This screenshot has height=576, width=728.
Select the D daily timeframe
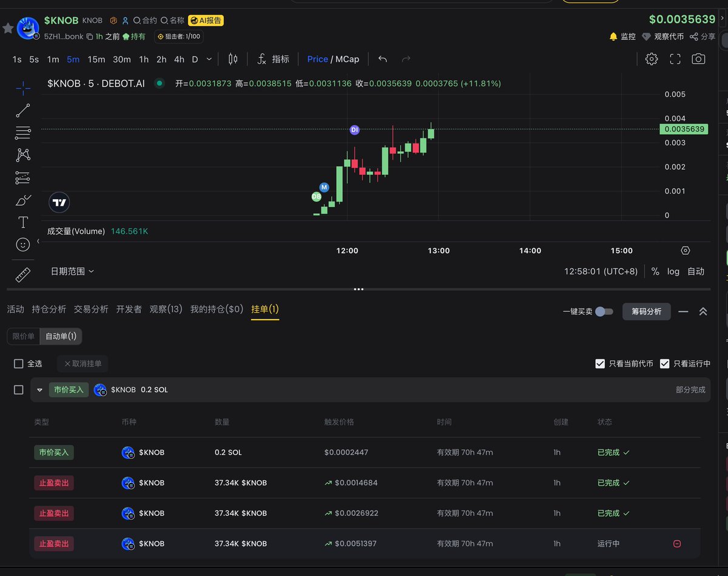pyautogui.click(x=195, y=59)
